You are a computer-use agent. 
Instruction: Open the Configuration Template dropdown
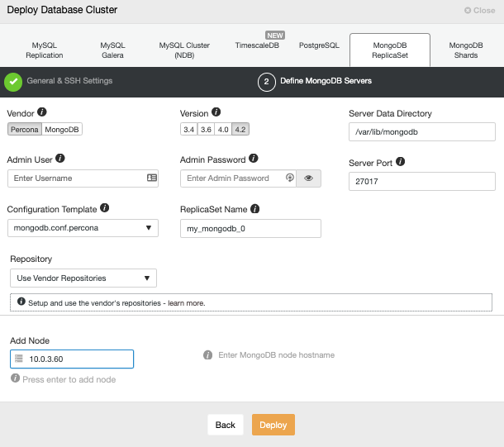(83, 228)
